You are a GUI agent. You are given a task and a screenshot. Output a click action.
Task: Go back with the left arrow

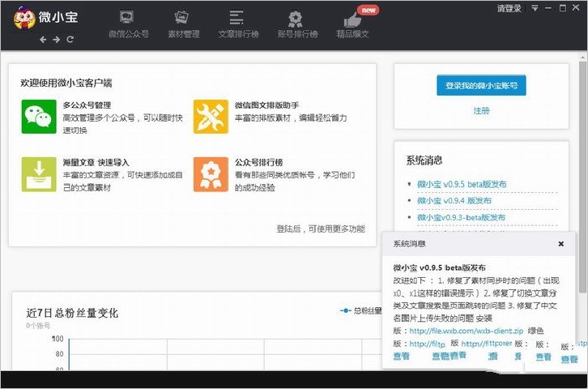43,40
